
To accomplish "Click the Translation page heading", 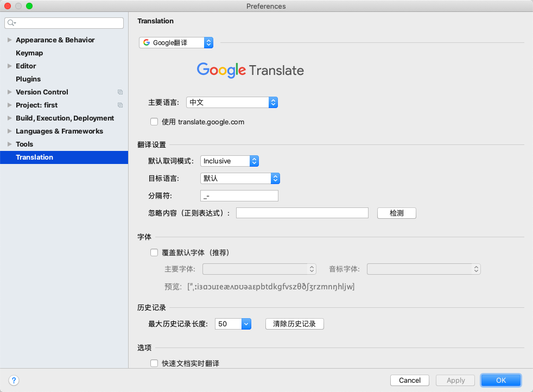I will [155, 21].
